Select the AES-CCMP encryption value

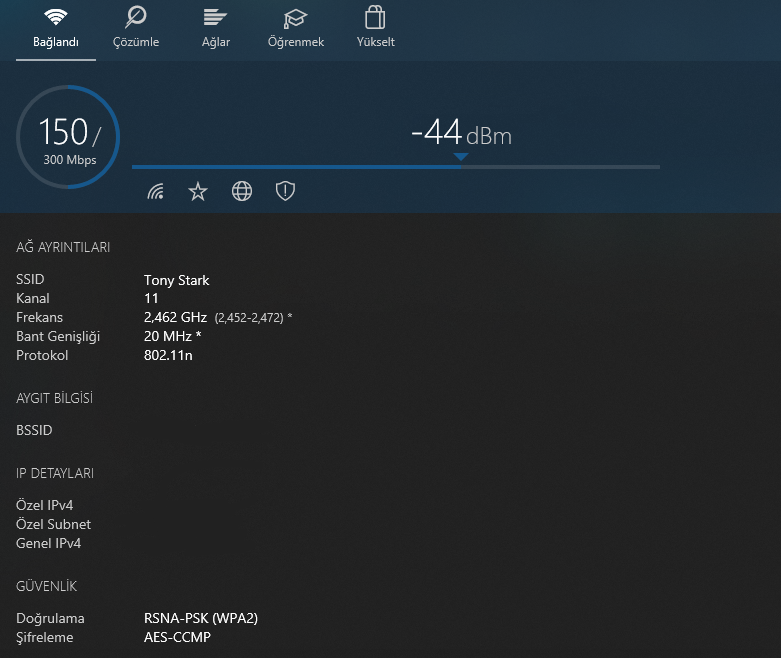(178, 637)
